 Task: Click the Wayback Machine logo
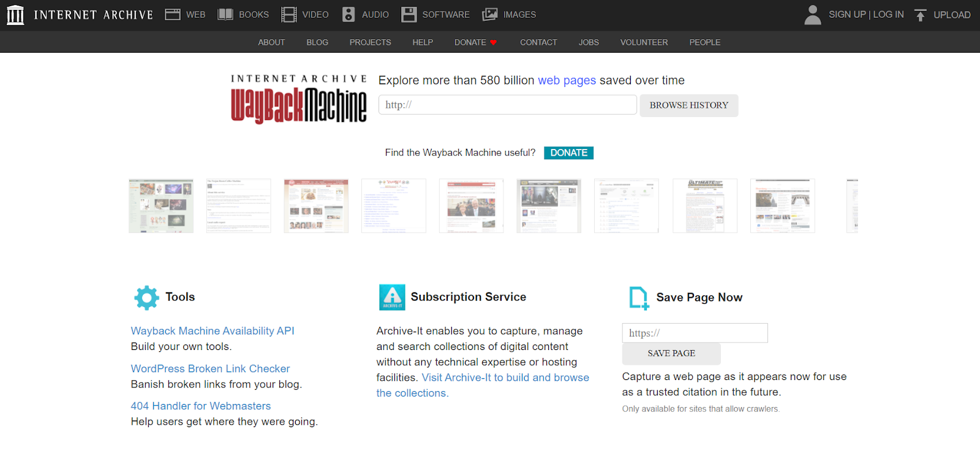coord(299,99)
